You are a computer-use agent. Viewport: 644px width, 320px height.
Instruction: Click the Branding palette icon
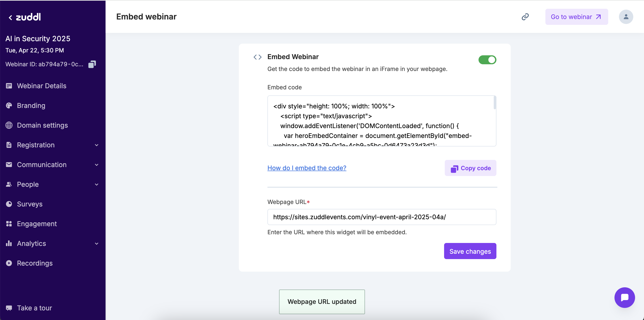coord(9,106)
